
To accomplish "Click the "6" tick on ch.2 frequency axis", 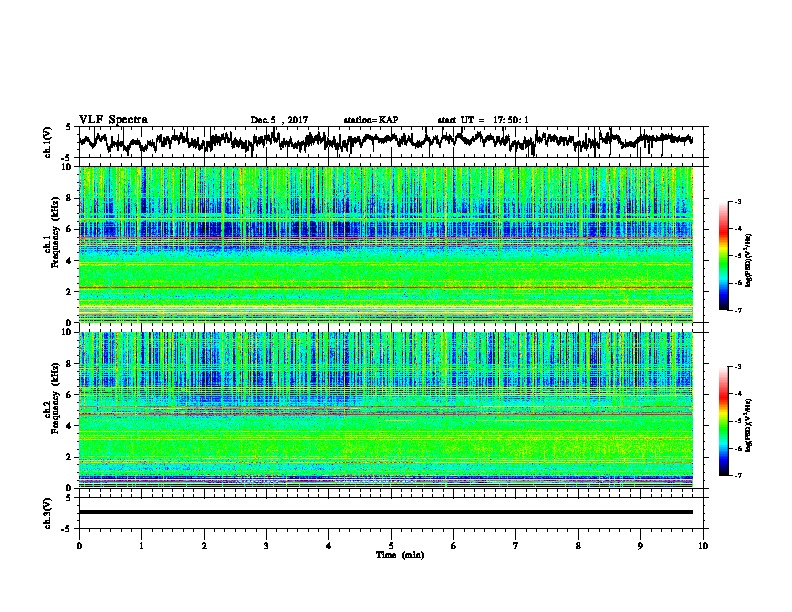I will click(71, 394).
